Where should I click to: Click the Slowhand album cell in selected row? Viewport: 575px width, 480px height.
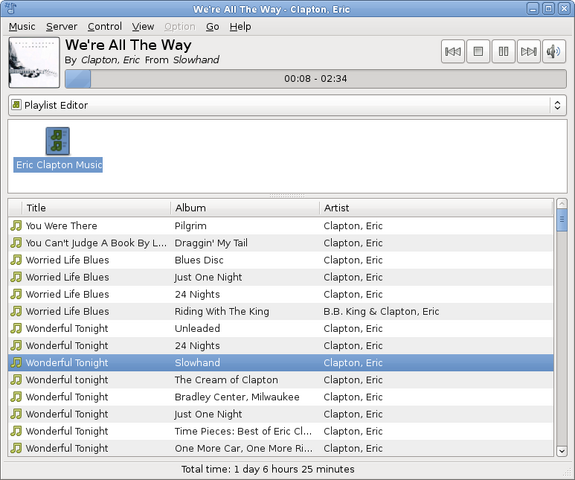click(x=197, y=363)
